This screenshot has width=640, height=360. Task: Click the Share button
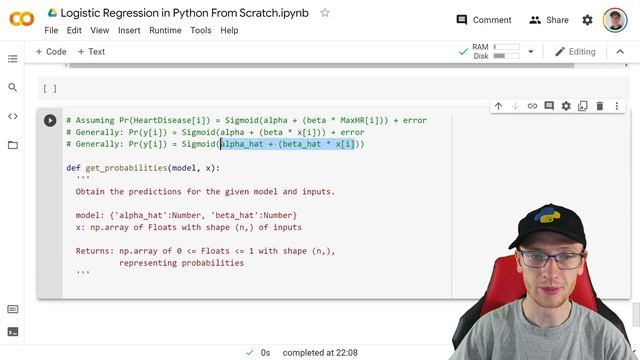549,20
